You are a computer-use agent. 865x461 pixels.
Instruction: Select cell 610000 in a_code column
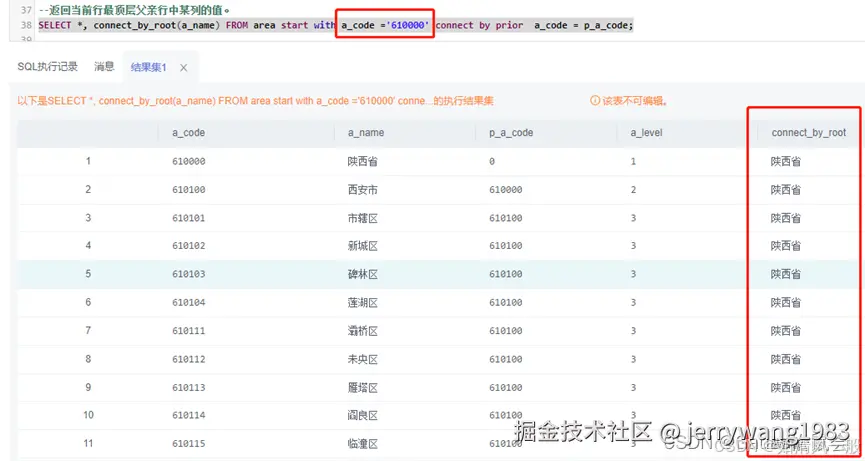[x=189, y=162]
